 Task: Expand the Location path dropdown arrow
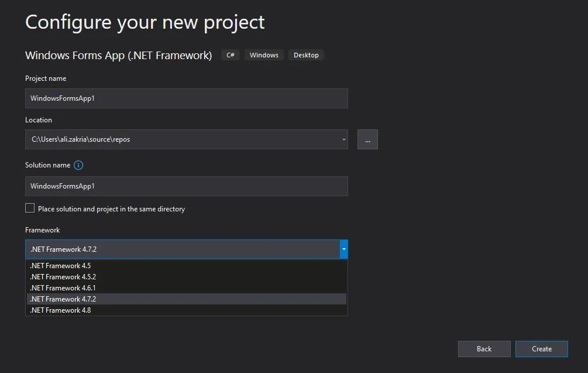pyautogui.click(x=343, y=140)
